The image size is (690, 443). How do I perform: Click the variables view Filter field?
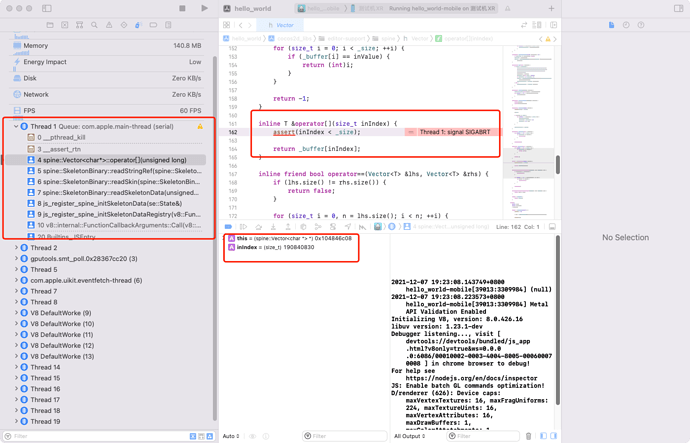[344, 436]
